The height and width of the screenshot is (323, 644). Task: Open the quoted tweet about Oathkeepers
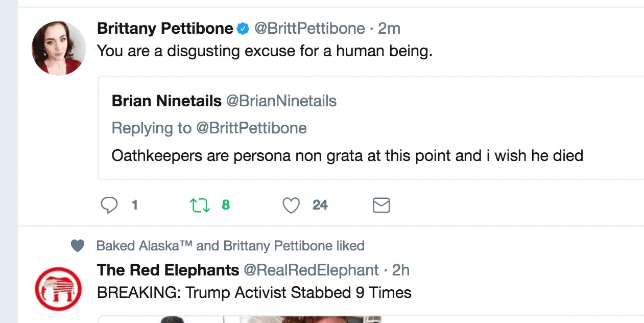pos(347,155)
